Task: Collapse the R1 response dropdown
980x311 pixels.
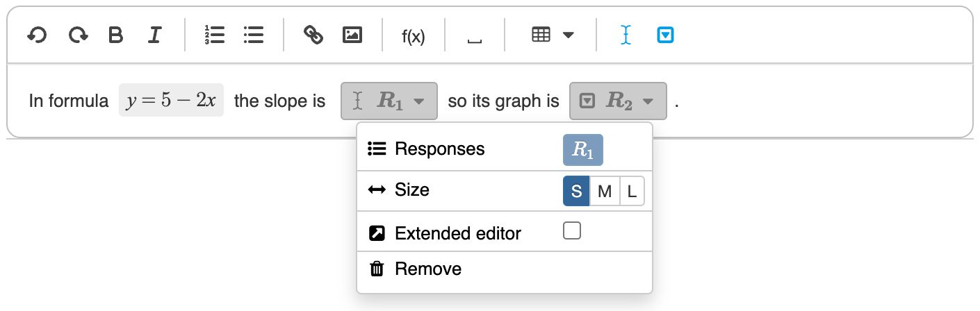Action: 418,101
